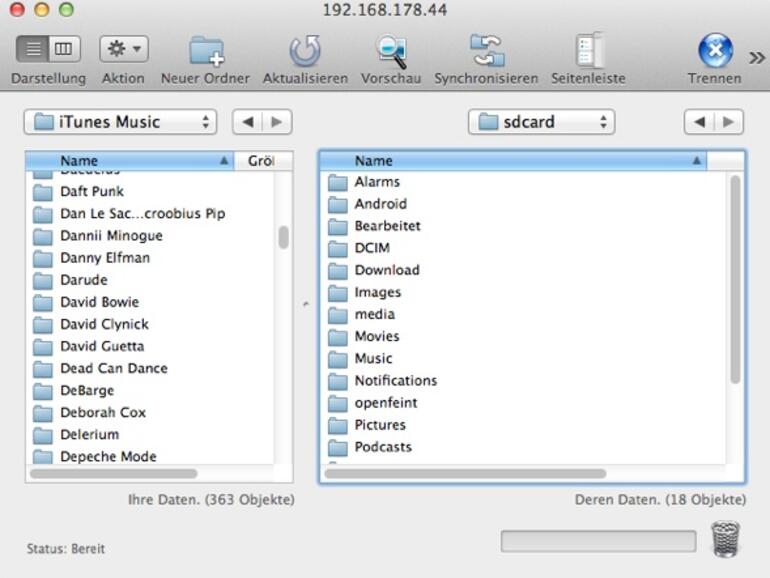Image resolution: width=770 pixels, height=578 pixels.
Task: Select the Darude folder
Action: point(149,280)
